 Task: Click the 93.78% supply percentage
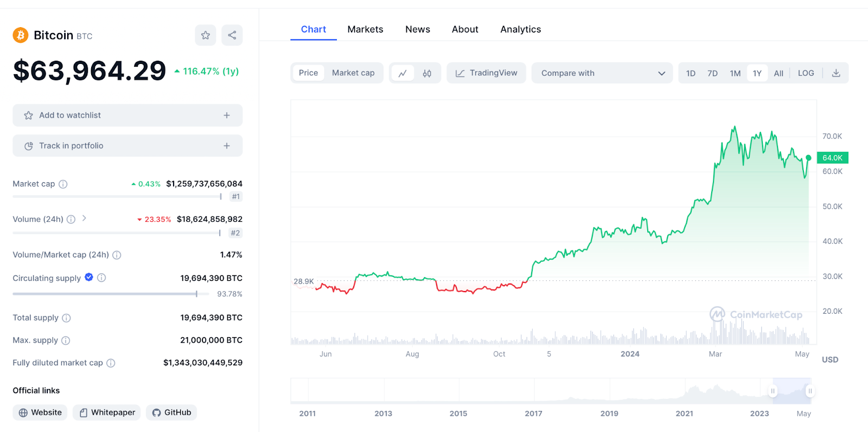(229, 294)
